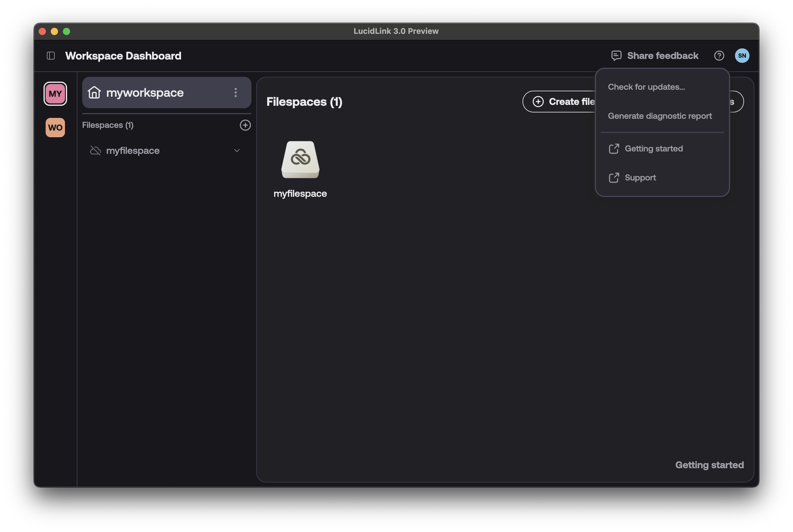Image resolution: width=793 pixels, height=532 pixels.
Task: Click the Share feedback chat icon
Action: click(616, 56)
